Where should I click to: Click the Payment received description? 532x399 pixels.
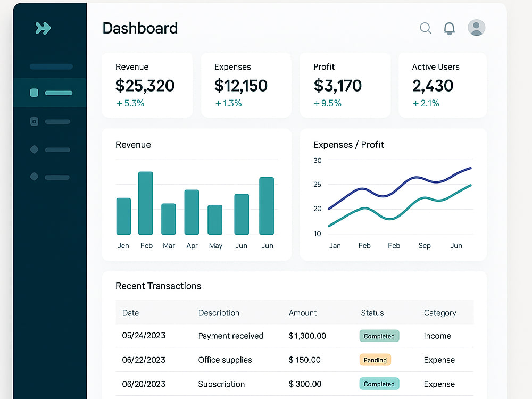(x=231, y=336)
